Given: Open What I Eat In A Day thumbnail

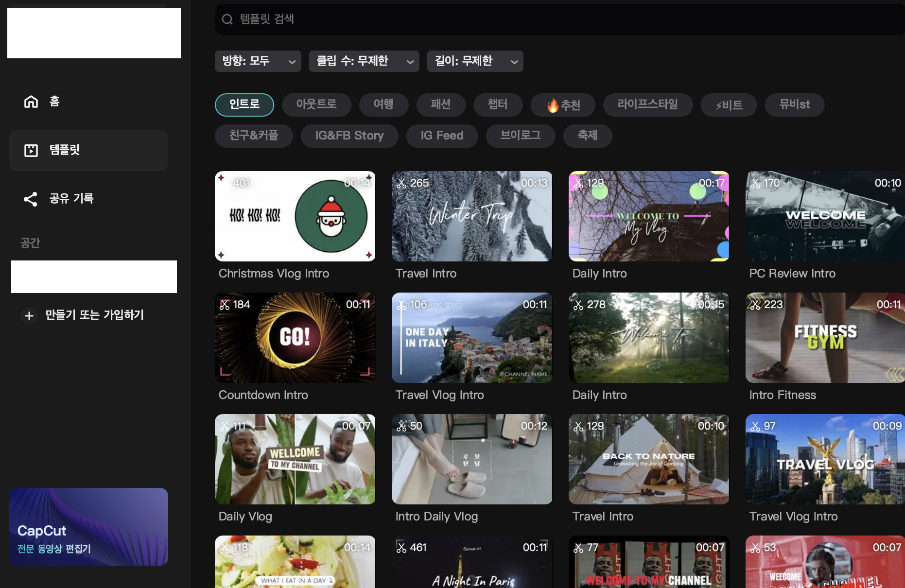Looking at the screenshot, I should [295, 562].
